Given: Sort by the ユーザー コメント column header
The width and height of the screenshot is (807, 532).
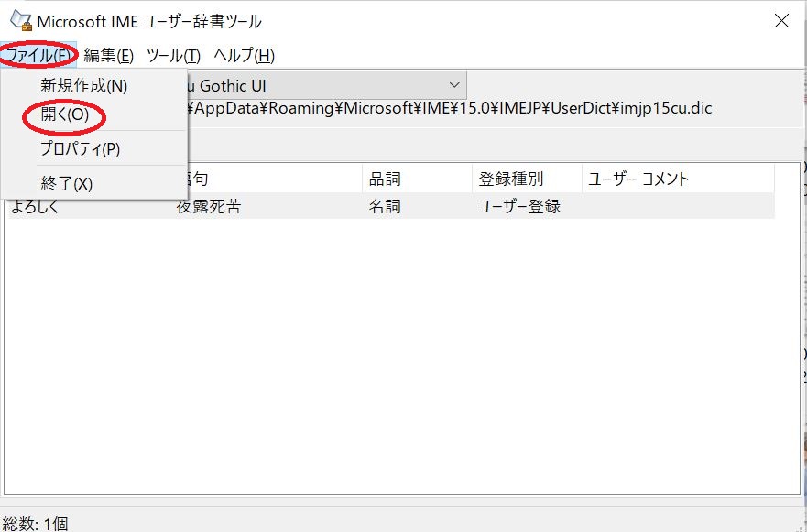Looking at the screenshot, I should pos(679,179).
